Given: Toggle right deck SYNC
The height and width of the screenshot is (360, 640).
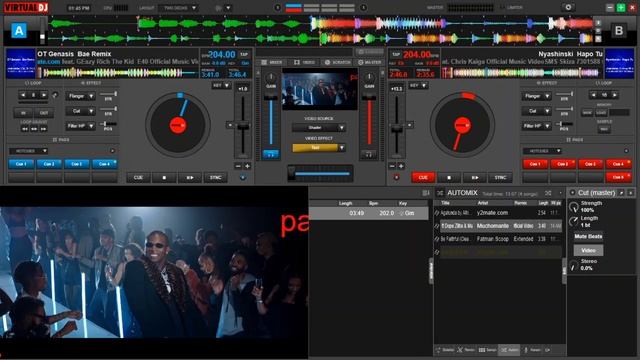Looking at the screenshot, I should click(500, 178).
